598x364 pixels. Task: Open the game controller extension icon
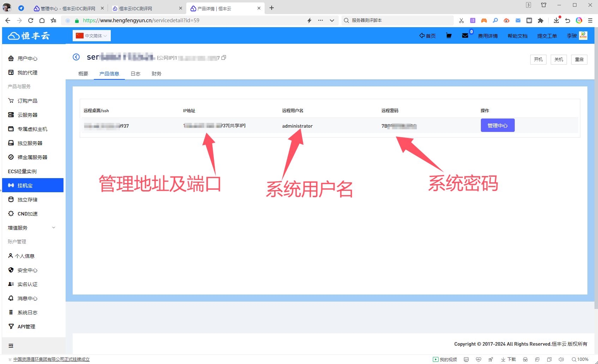484,20
